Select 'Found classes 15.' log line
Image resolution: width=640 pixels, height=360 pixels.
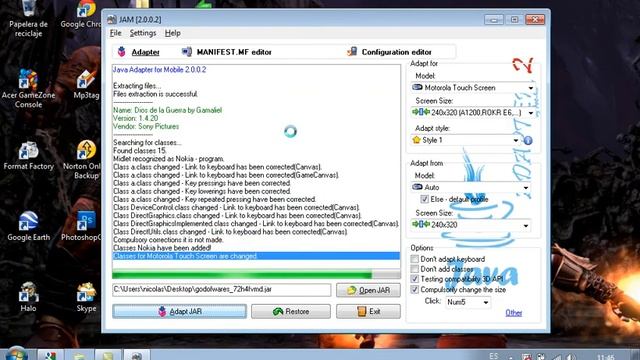click(x=140, y=151)
